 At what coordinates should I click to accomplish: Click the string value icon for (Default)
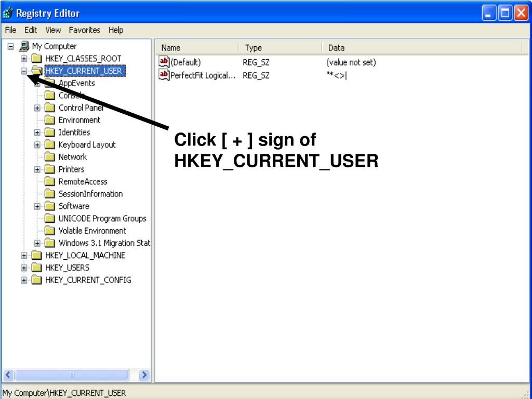[164, 62]
